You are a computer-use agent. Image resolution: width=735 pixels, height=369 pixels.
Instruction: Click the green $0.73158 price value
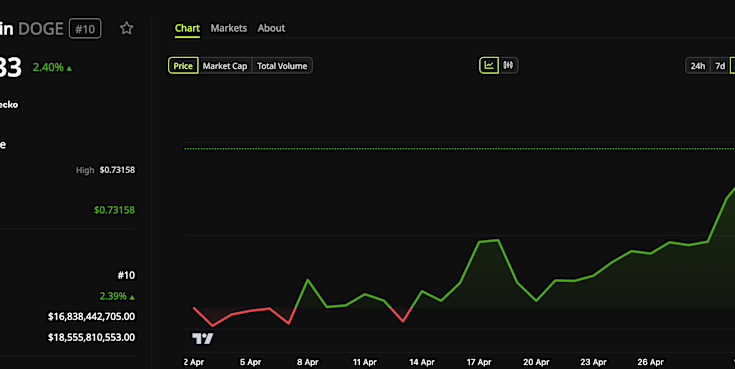click(114, 210)
